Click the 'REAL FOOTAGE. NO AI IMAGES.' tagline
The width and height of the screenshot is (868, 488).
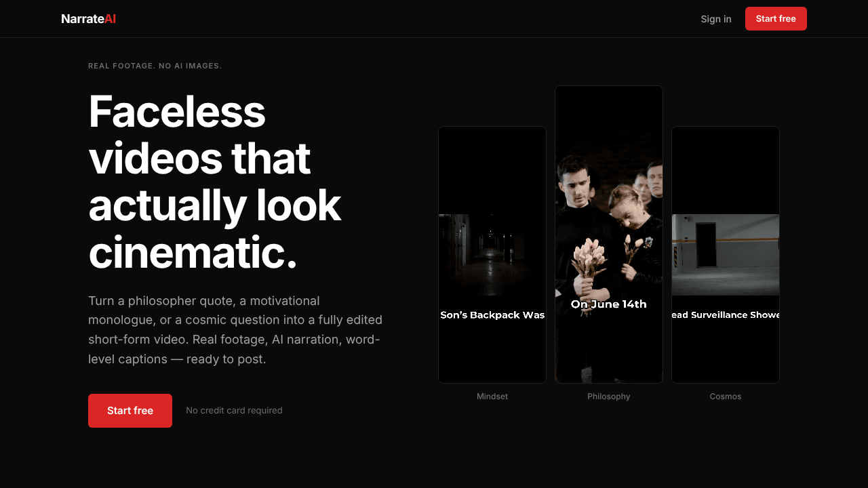[x=155, y=66]
